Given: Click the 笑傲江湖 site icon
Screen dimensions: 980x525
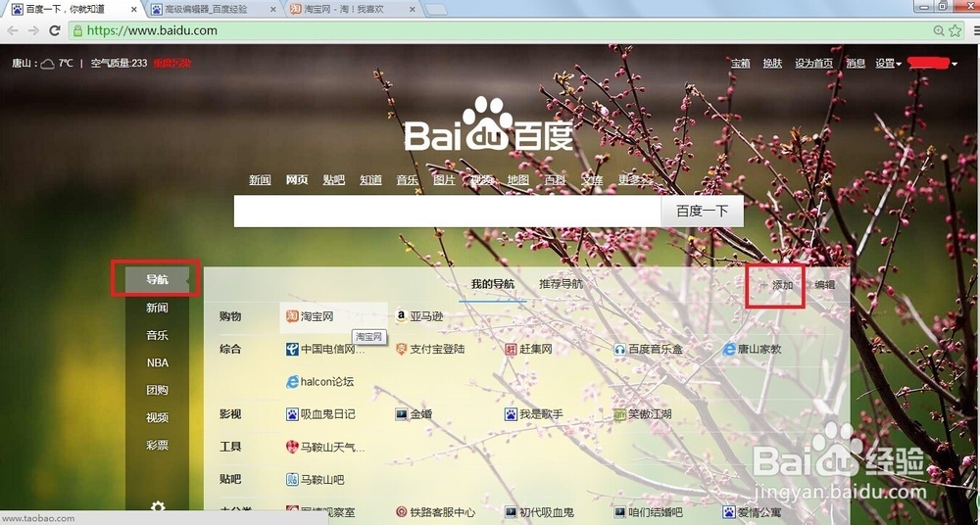Looking at the screenshot, I should point(620,413).
